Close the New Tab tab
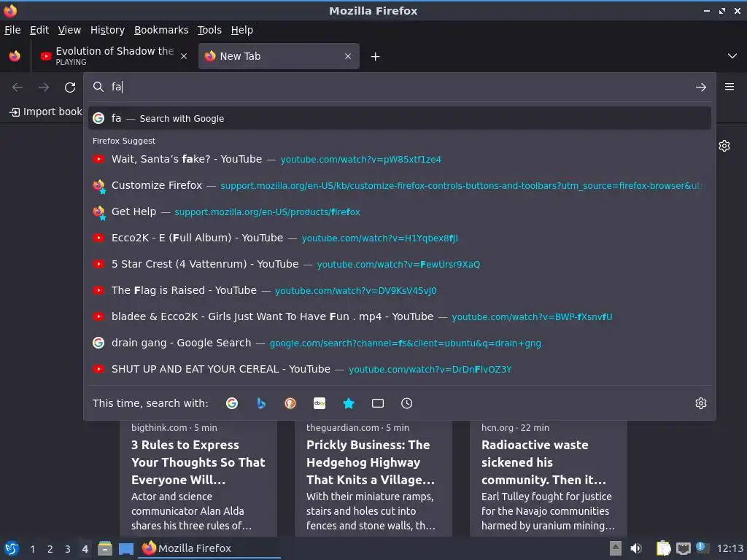The height and width of the screenshot is (560, 747). coord(348,56)
